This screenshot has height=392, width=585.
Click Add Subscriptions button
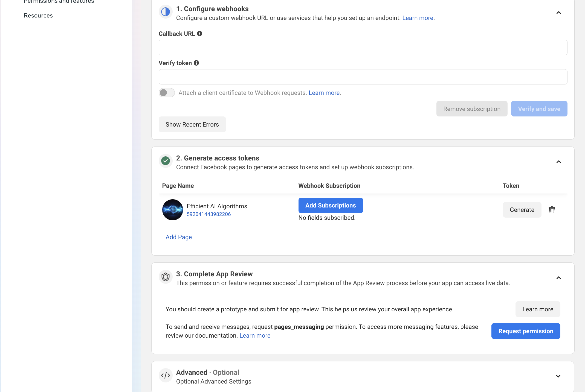click(x=331, y=205)
